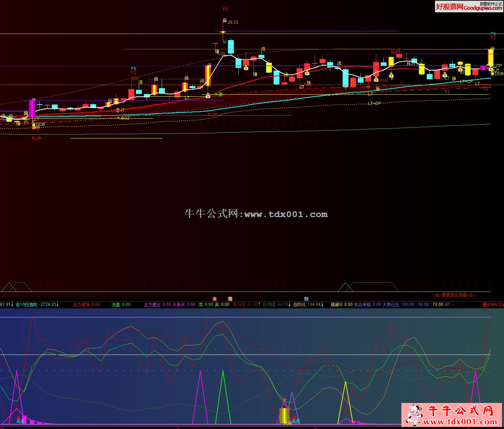This screenshot has height=429, width=504.
Task: Click the 主力进场: 0.00 readout
Action: [x=87, y=305]
